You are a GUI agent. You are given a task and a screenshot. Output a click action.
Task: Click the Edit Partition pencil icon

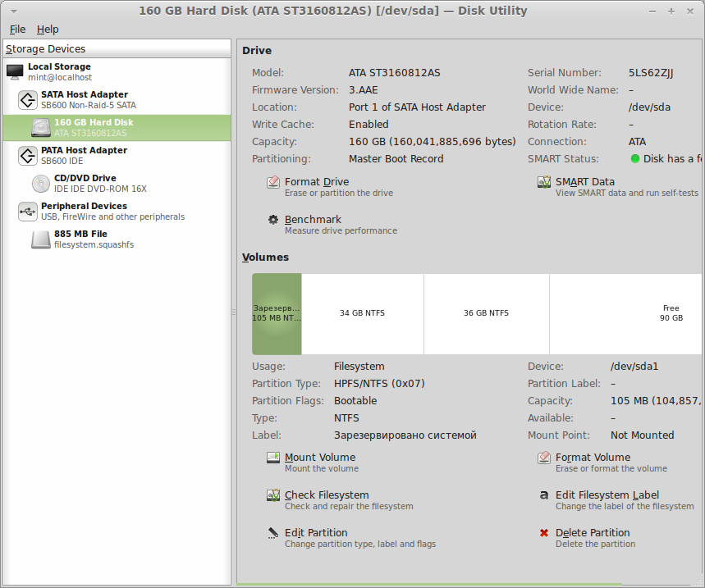(273, 533)
